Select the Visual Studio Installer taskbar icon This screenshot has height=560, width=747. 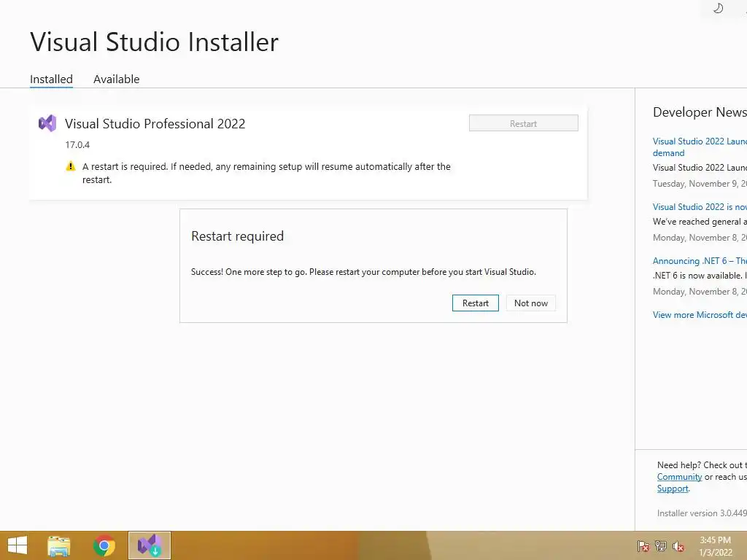click(150, 545)
